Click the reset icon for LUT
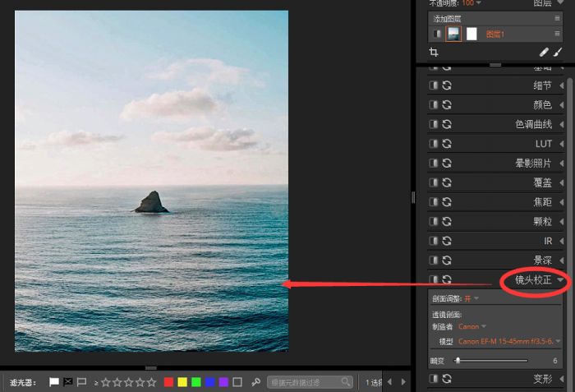This screenshot has height=392, width=575. [447, 144]
